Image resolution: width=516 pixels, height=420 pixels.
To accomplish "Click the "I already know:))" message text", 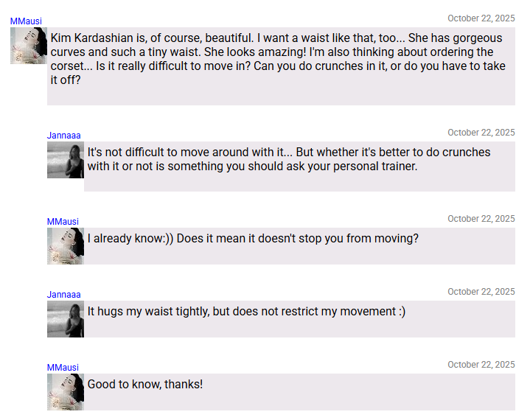I will 253,239.
